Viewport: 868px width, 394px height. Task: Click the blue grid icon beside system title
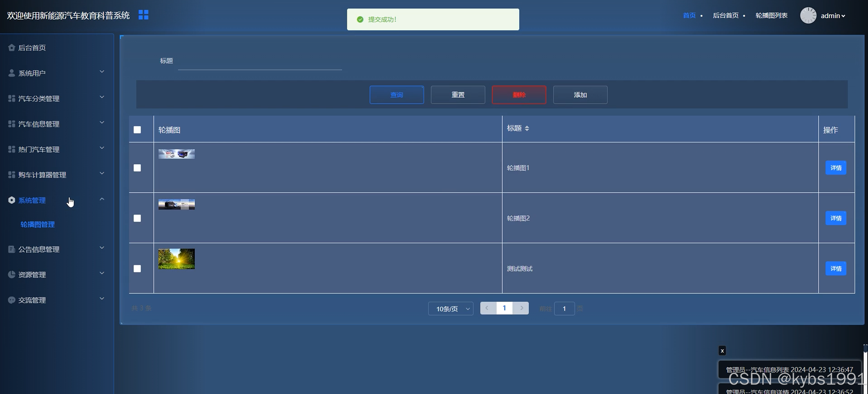click(143, 15)
